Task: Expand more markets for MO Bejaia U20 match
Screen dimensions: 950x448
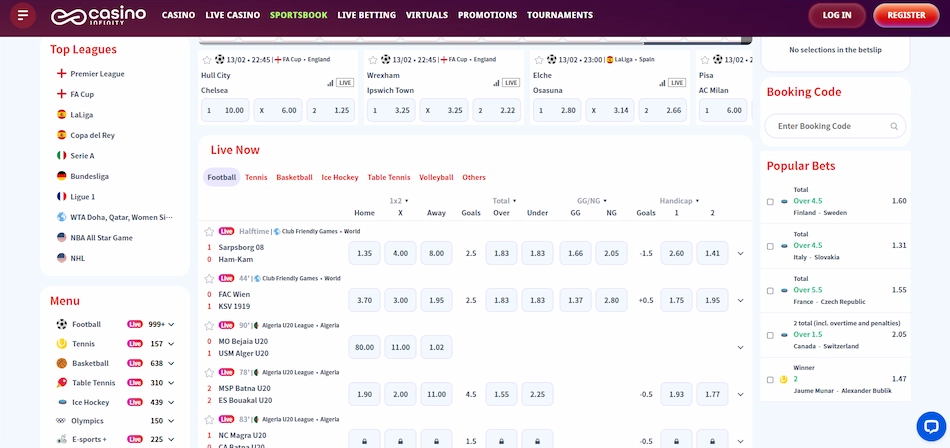Action: pos(740,347)
